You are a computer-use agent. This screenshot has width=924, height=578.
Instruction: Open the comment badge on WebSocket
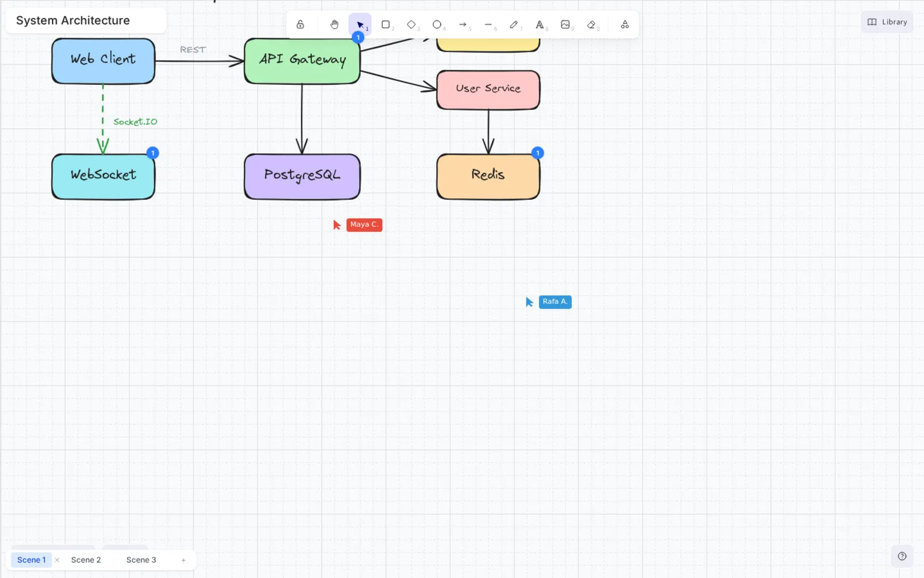152,153
